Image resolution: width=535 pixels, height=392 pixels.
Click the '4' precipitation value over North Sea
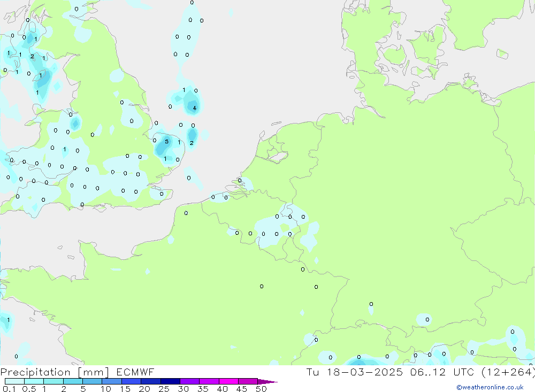coord(195,108)
